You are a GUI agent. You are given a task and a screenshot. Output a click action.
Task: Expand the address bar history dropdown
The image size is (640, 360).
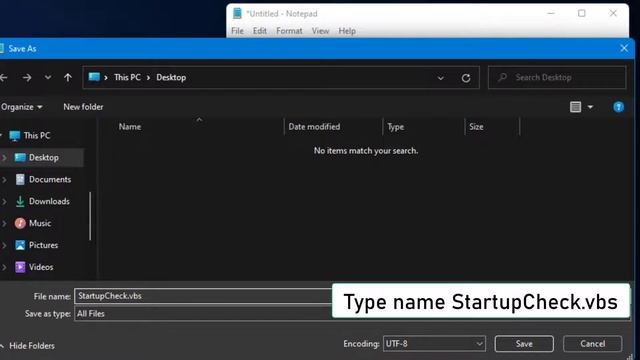(440, 78)
